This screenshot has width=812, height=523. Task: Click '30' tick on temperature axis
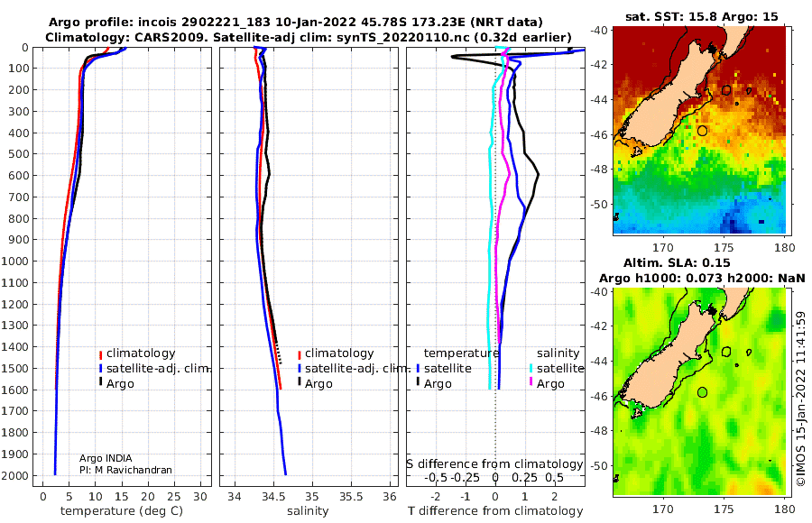[x=200, y=497]
